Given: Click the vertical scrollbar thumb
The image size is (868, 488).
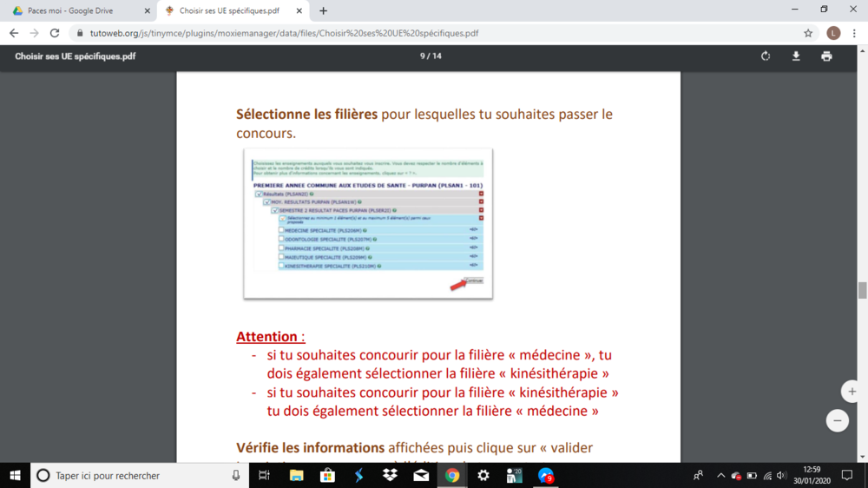Looking at the screenshot, I should pyautogui.click(x=863, y=290).
